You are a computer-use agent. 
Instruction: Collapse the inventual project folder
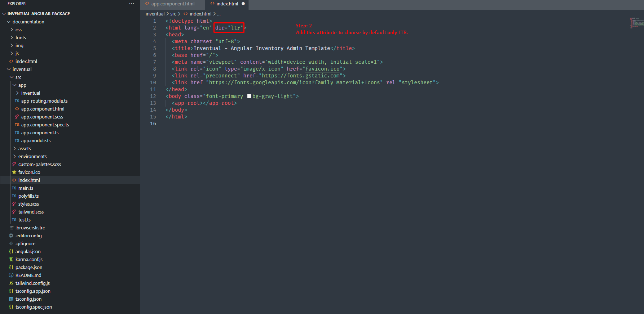pos(9,69)
